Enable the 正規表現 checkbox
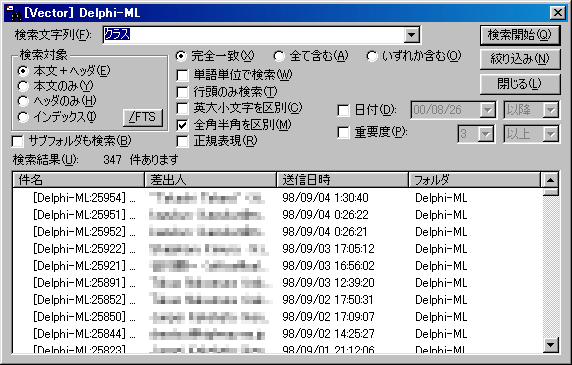The image size is (572, 365). 182,141
